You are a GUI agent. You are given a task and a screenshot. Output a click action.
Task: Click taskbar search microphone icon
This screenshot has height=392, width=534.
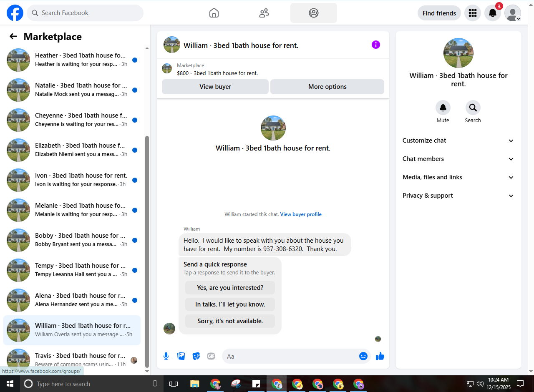(155, 384)
